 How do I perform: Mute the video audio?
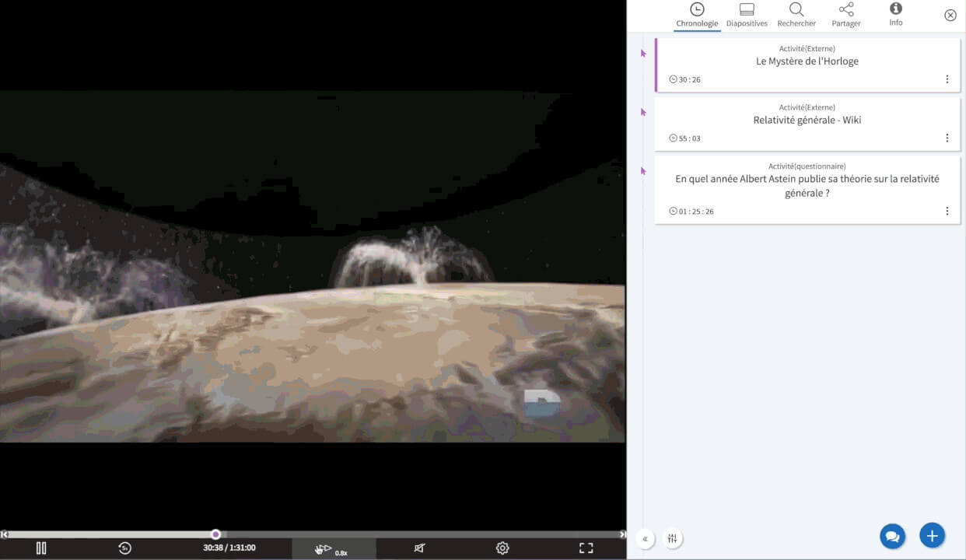click(419, 548)
